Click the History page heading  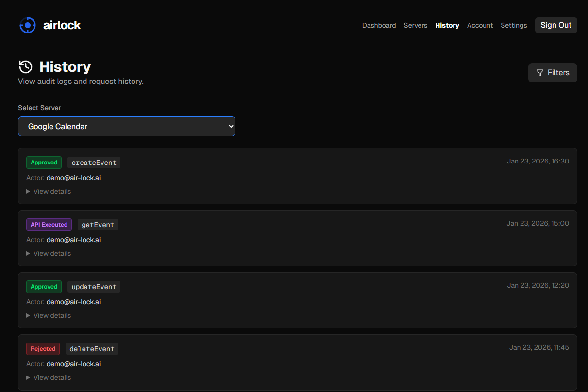click(65, 67)
